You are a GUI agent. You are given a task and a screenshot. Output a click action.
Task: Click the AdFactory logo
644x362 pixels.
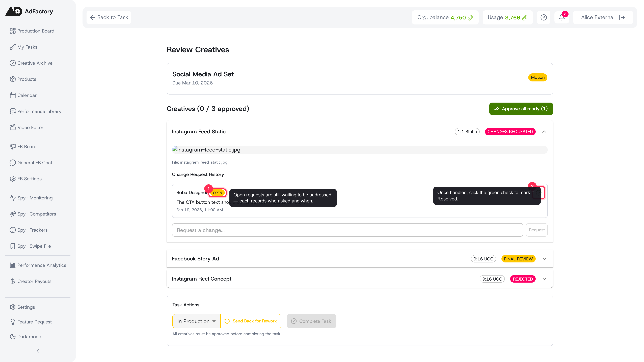click(x=29, y=11)
